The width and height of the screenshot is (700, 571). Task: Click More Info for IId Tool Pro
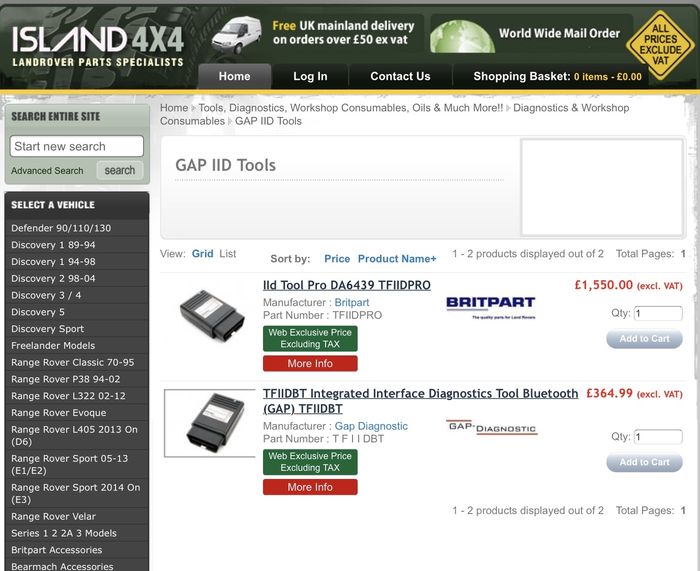click(x=310, y=363)
